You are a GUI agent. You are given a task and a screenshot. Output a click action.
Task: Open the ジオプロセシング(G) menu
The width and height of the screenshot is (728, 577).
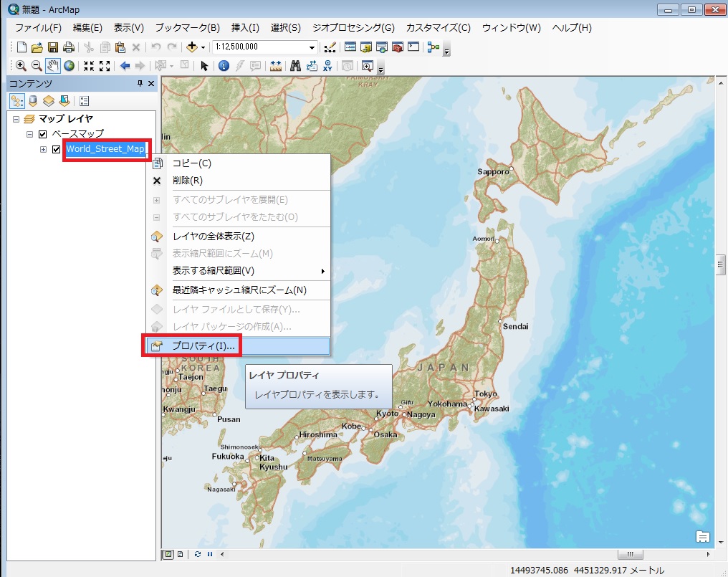(353, 28)
